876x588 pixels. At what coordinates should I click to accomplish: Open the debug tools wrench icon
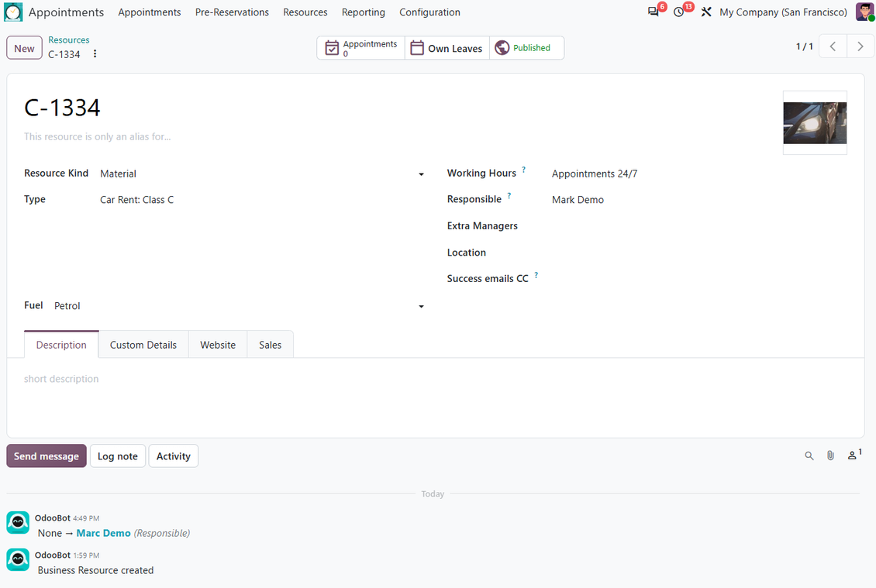tap(706, 12)
